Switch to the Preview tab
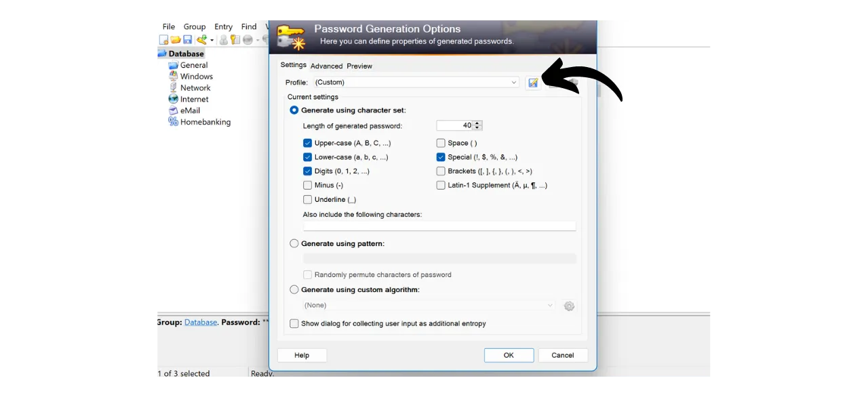The image size is (868, 397). click(359, 66)
